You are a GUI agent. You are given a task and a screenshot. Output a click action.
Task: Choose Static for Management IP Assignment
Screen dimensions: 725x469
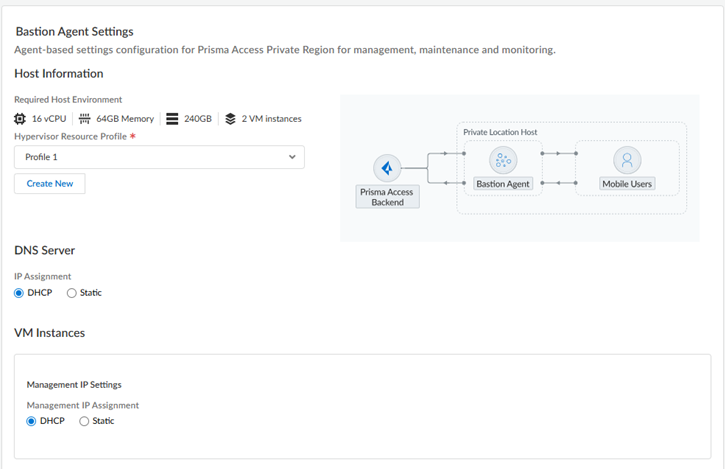(85, 421)
